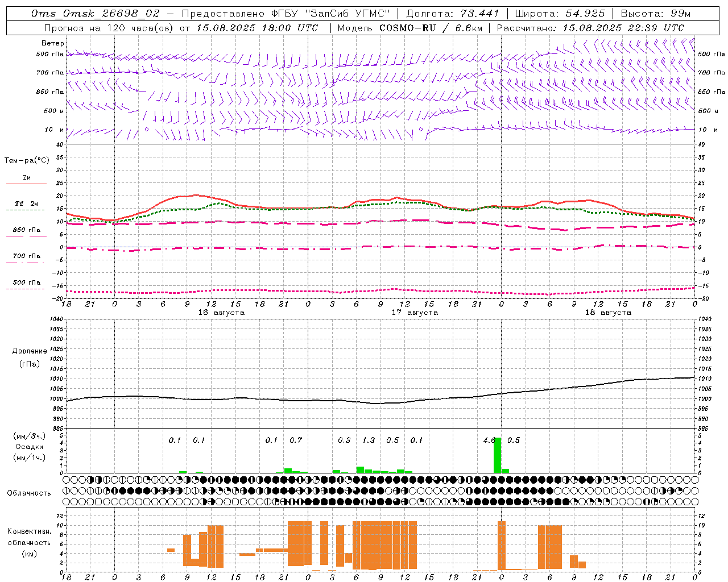The height and width of the screenshot is (582, 728).
Task: Click the 18 августа date label
Action: (608, 313)
